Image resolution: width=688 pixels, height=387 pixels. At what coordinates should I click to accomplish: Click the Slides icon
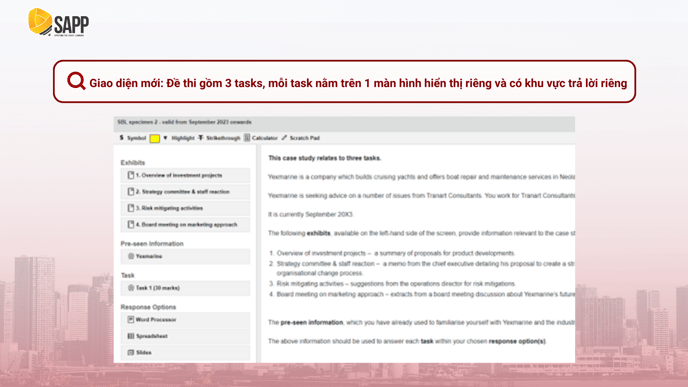(x=131, y=352)
